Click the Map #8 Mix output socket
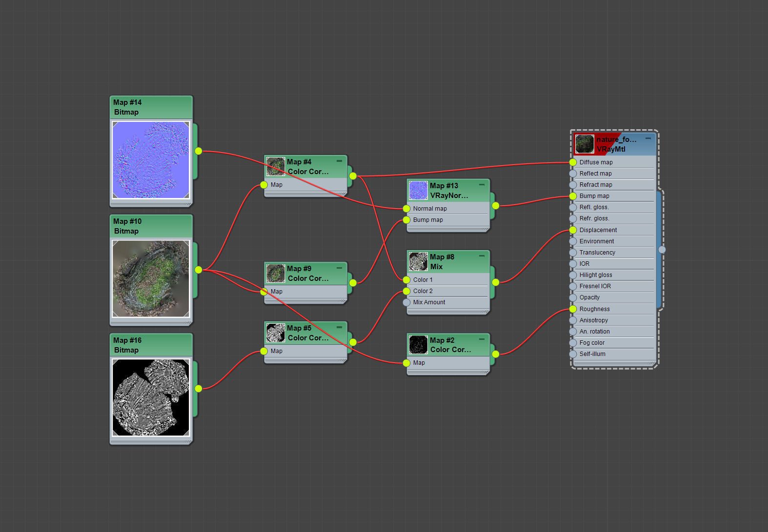768x532 pixels. [495, 282]
